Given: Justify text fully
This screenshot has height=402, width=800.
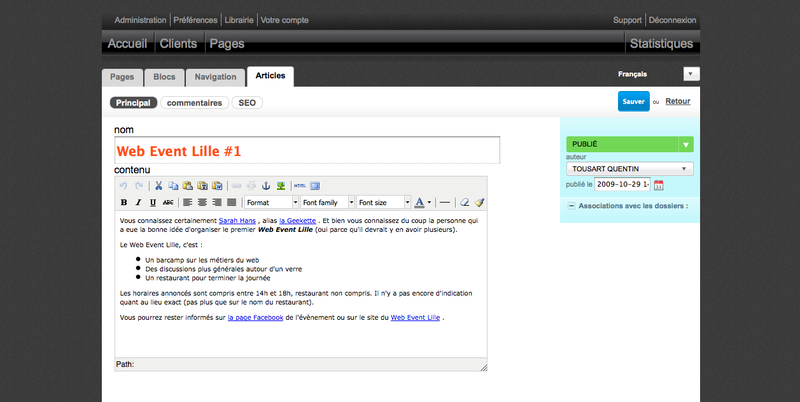Looking at the screenshot, I should click(232, 203).
